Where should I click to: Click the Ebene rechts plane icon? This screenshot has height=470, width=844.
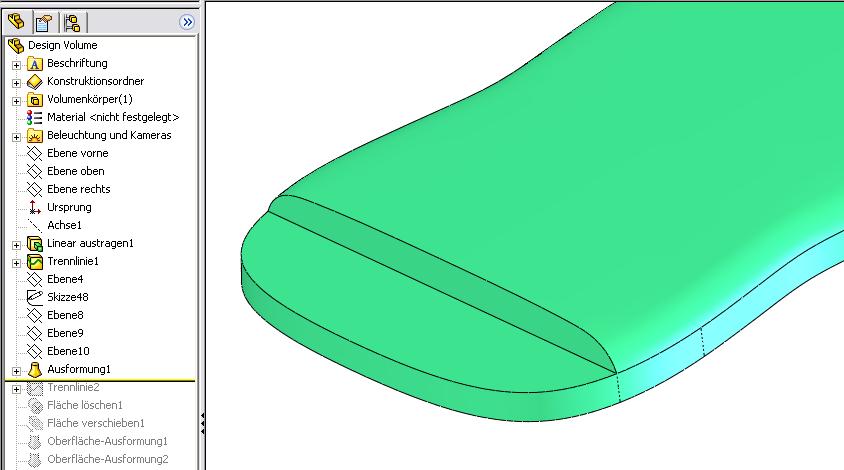tap(34, 190)
